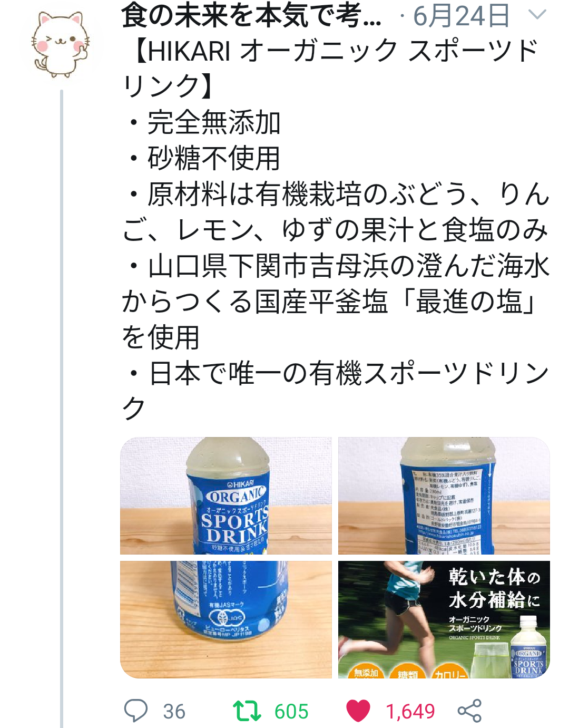Open the cat avatar profile picture
This screenshot has width=569, height=728.
61,44
